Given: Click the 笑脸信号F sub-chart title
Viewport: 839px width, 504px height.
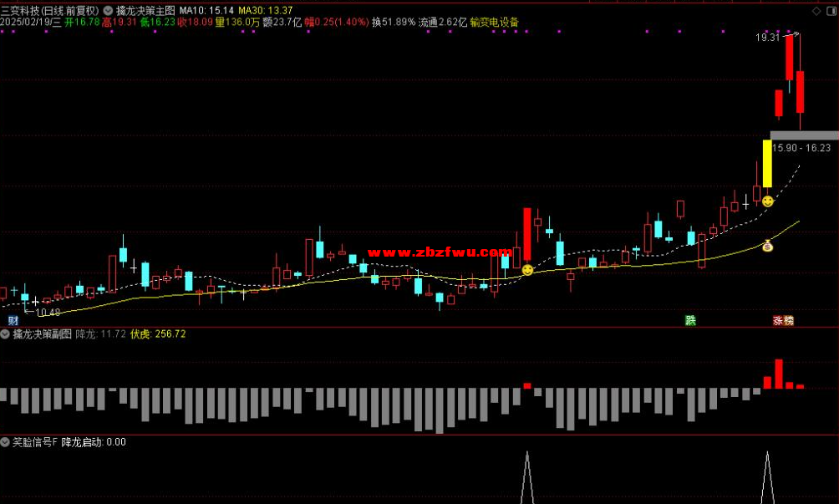Looking at the screenshot, I should 35,442.
